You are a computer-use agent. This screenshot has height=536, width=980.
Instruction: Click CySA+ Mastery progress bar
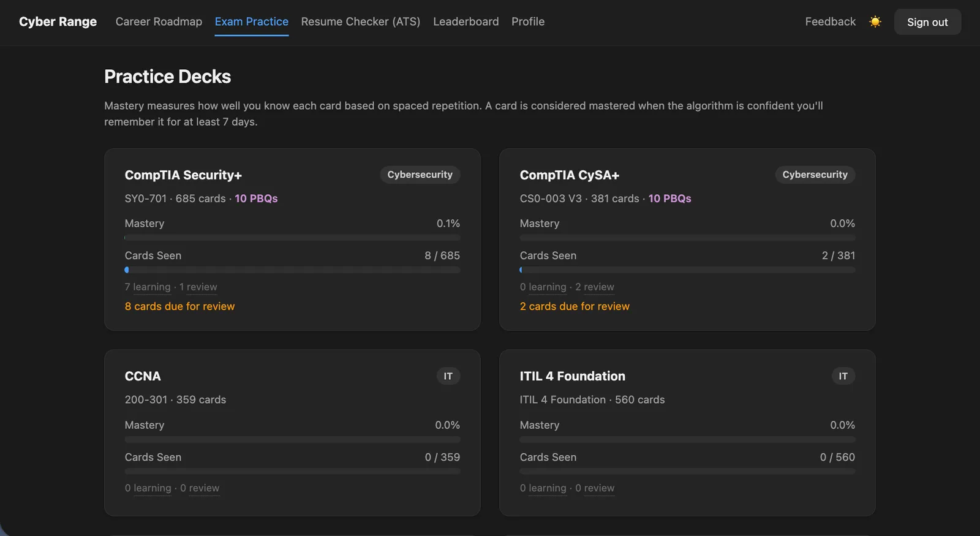coord(687,238)
